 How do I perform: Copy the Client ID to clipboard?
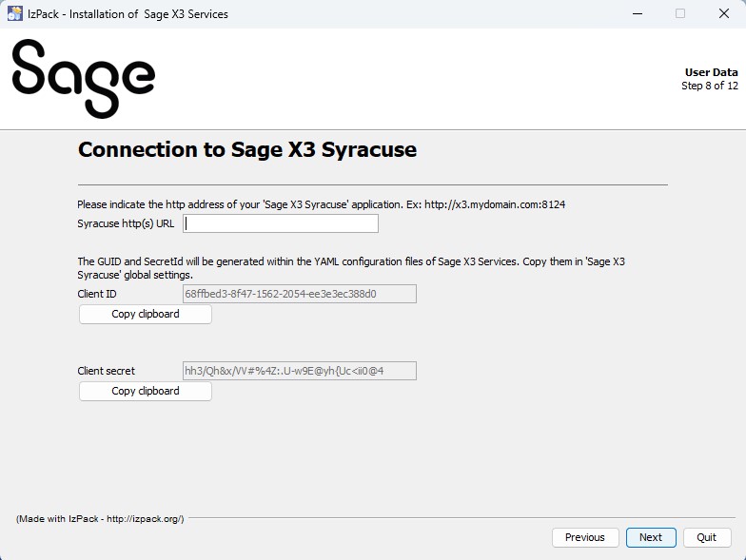click(146, 314)
